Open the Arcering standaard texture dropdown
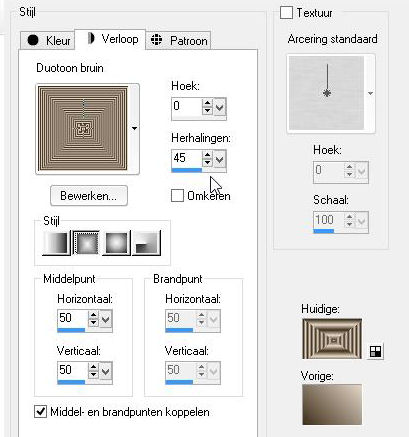Image resolution: width=409 pixels, height=437 pixels. [x=370, y=93]
